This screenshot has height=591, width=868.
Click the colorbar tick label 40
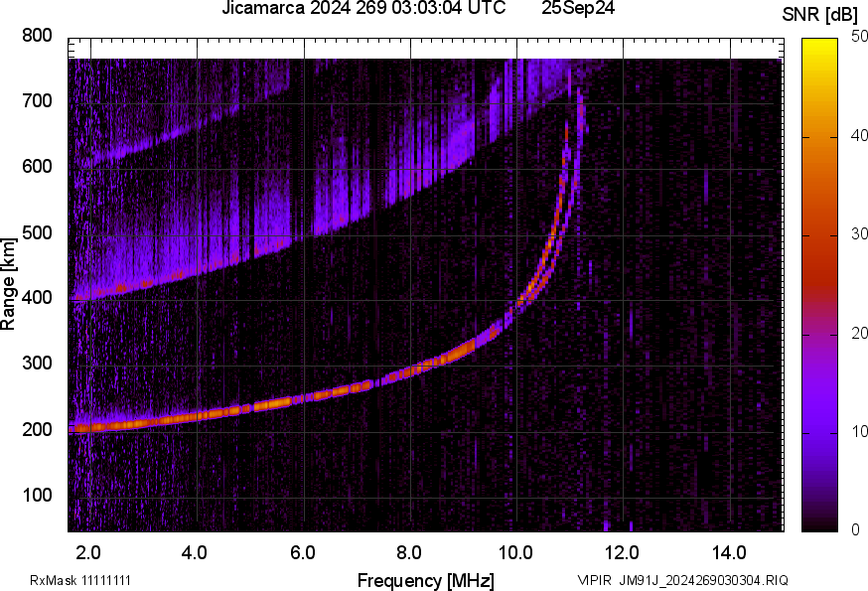(859, 135)
